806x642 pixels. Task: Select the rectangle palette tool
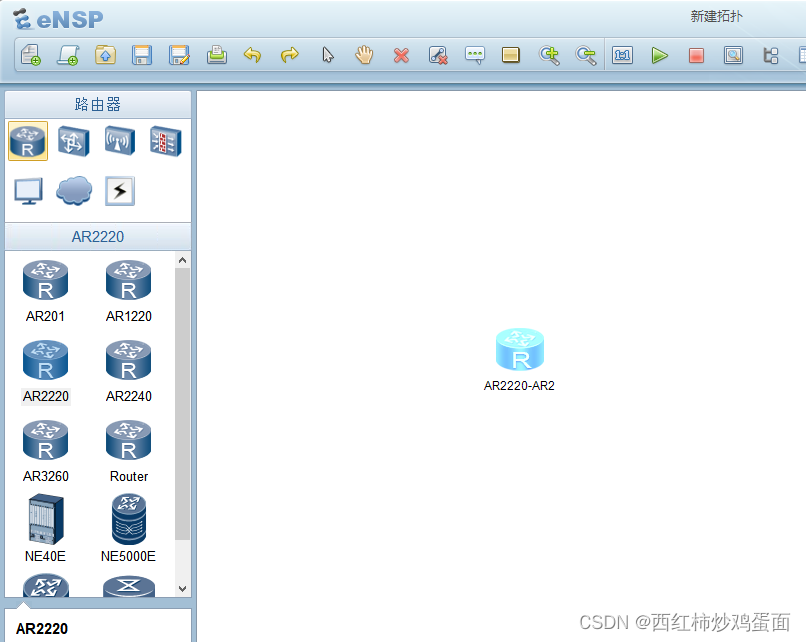pos(510,55)
